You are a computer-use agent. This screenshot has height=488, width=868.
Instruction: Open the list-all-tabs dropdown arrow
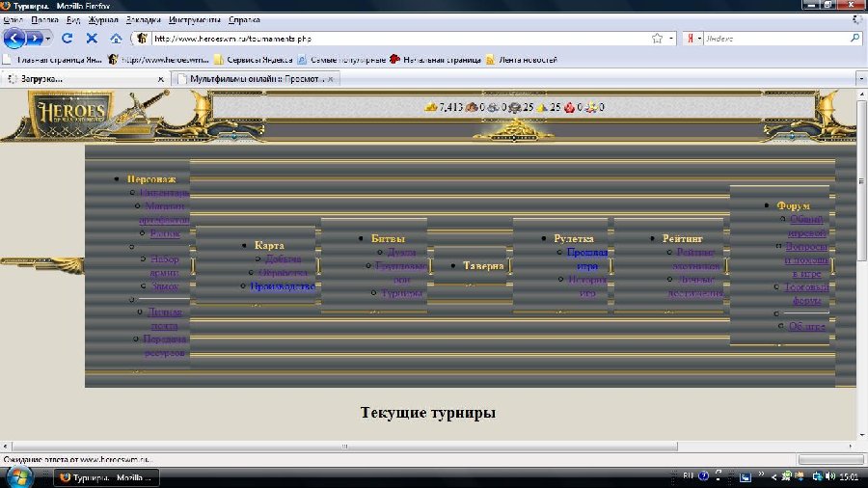pos(861,79)
